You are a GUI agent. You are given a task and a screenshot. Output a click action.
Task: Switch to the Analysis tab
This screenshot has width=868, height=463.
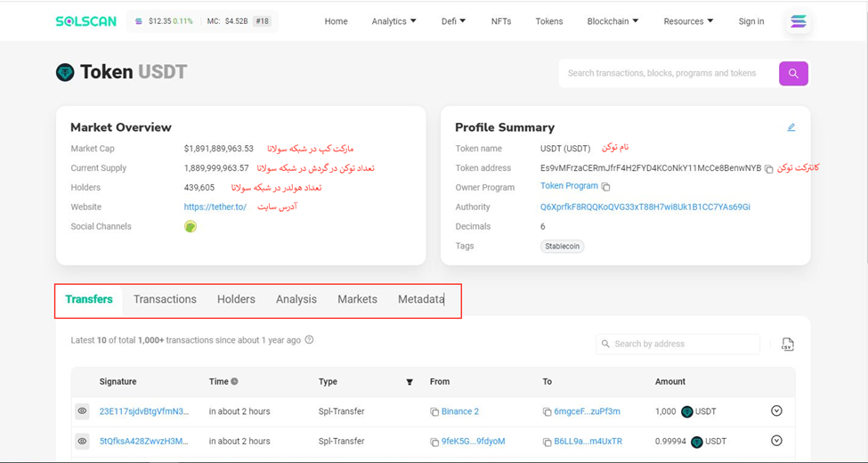[x=296, y=299]
